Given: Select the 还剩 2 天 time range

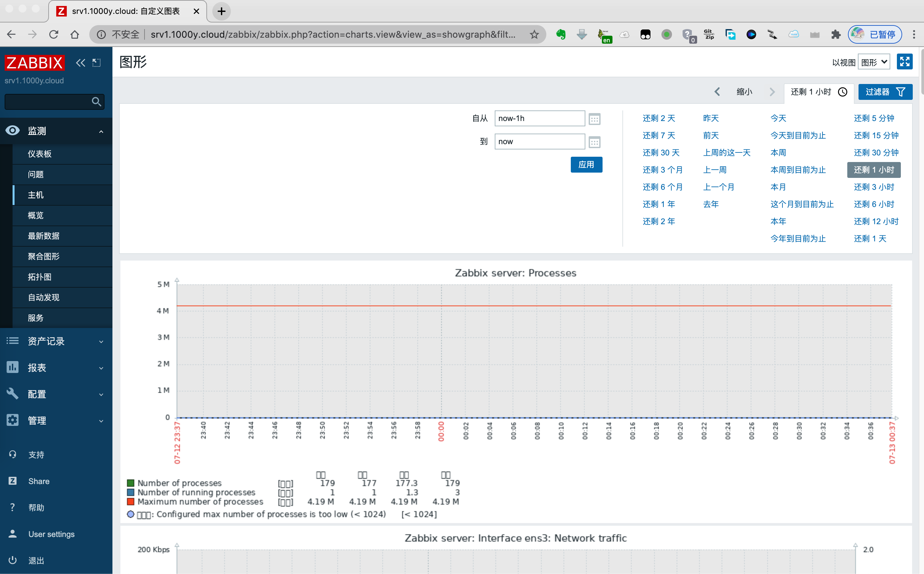Looking at the screenshot, I should [659, 118].
